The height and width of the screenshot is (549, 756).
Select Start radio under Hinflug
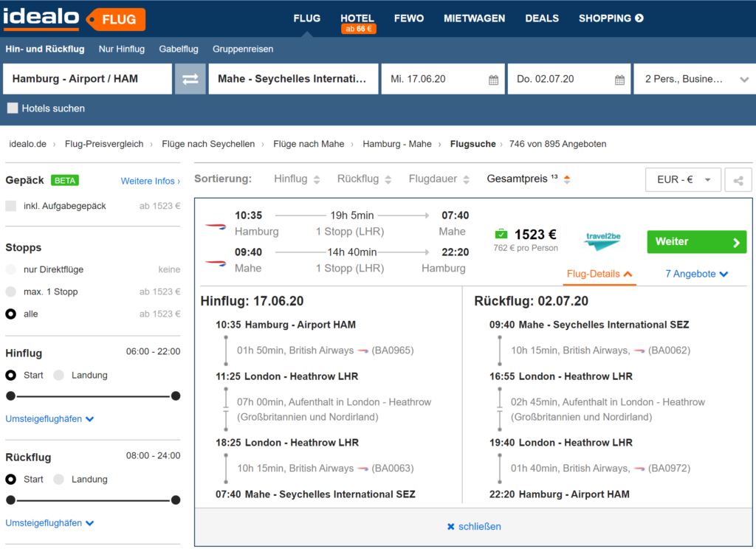click(10, 375)
